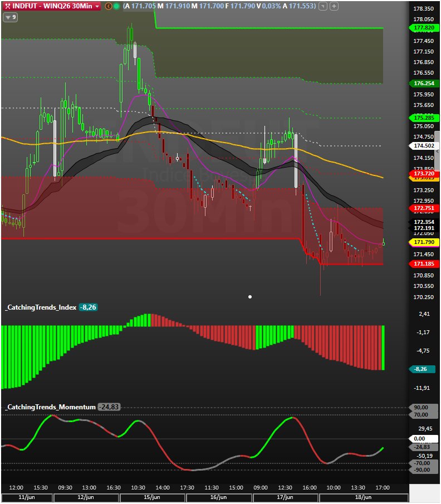441x504 pixels.
Task: Click the -24,83 grey axis label
Action: [x=424, y=447]
